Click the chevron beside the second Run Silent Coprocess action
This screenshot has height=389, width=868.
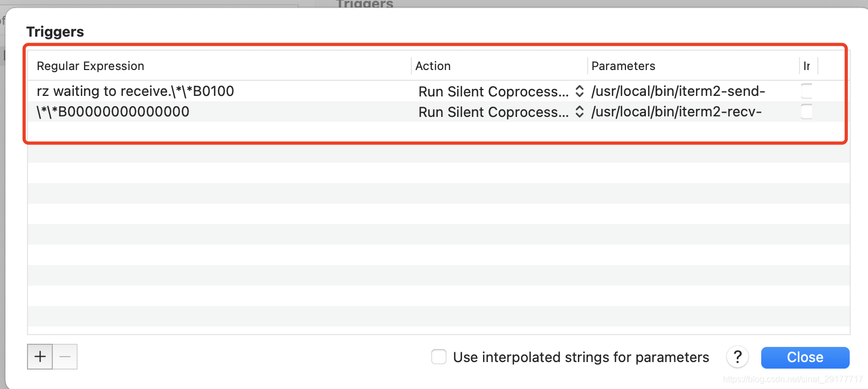pos(579,112)
